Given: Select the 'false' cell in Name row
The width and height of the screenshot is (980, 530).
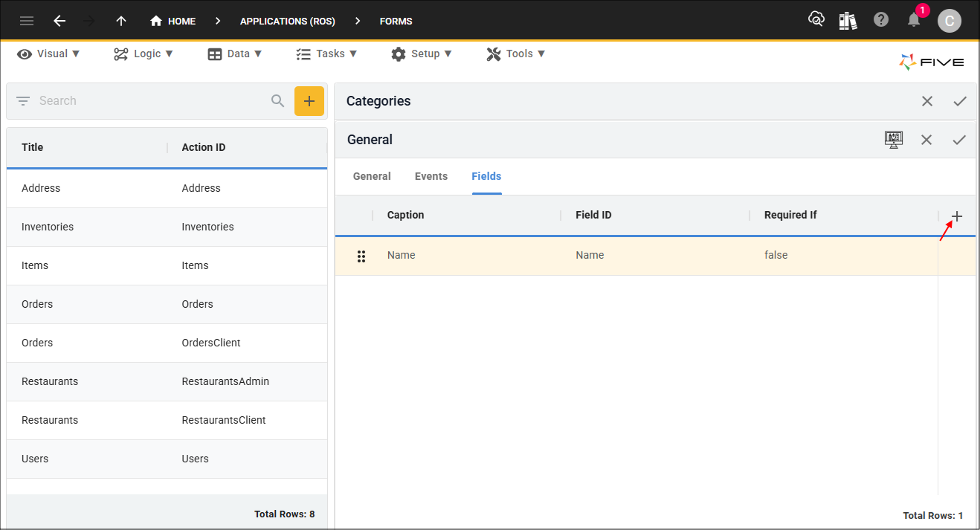Looking at the screenshot, I should tap(776, 255).
